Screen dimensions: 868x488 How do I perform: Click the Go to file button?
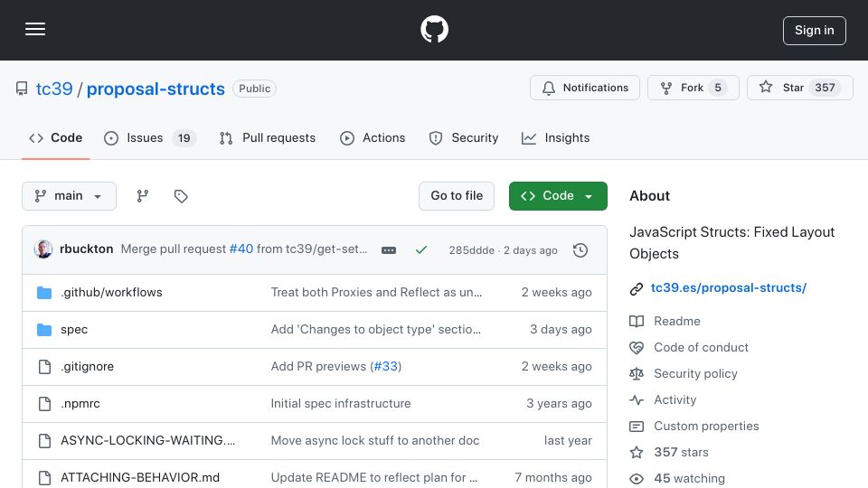pyautogui.click(x=456, y=196)
